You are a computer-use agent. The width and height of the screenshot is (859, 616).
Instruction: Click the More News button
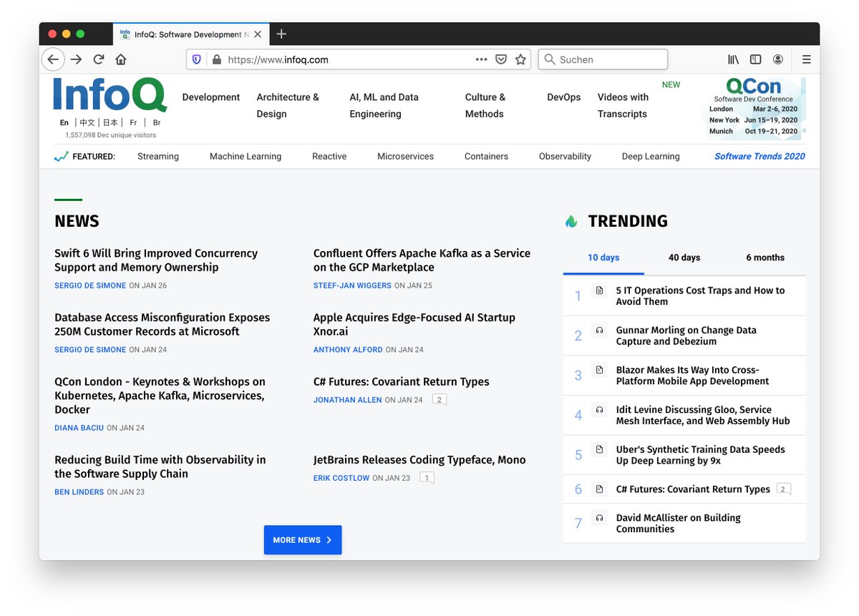tap(303, 540)
